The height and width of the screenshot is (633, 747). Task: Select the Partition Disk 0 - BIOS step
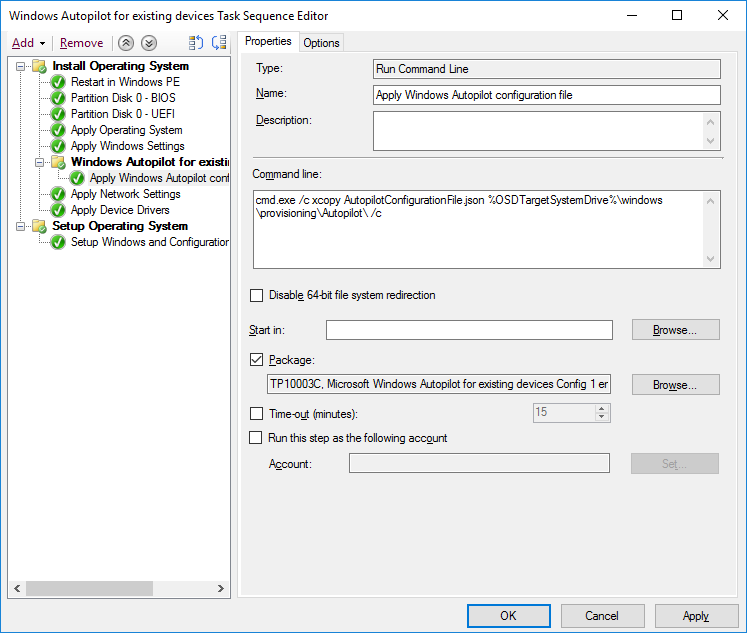pyautogui.click(x=123, y=98)
